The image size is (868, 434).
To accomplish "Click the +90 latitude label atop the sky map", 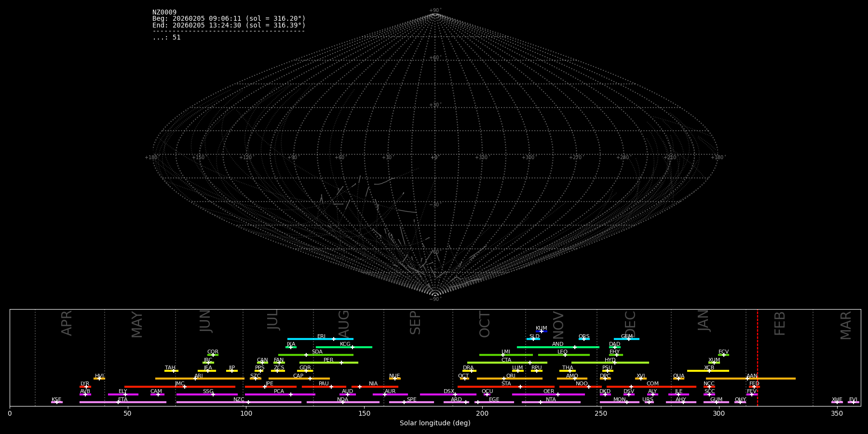I will point(435,11).
